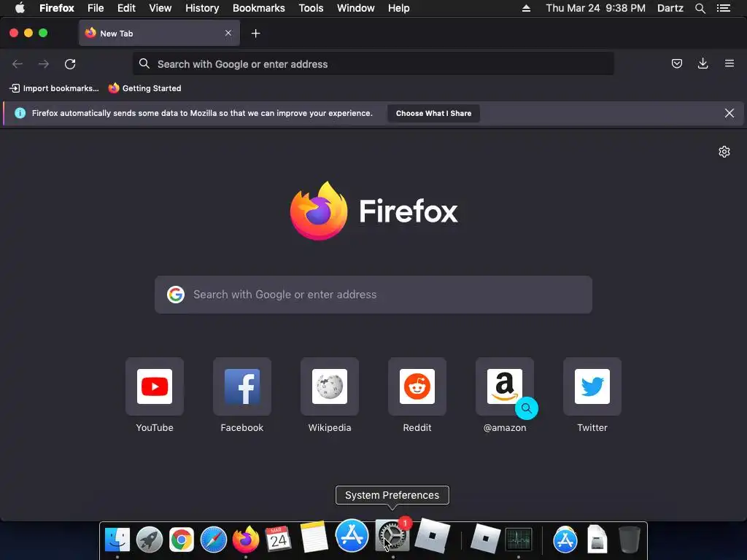Open Finder from the Dock

click(117, 540)
